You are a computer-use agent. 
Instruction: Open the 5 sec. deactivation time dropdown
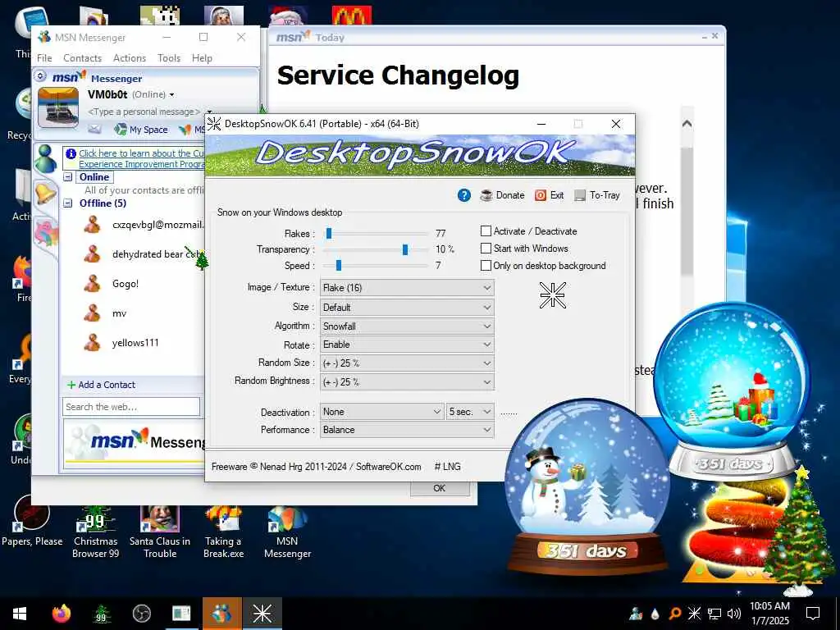point(470,412)
